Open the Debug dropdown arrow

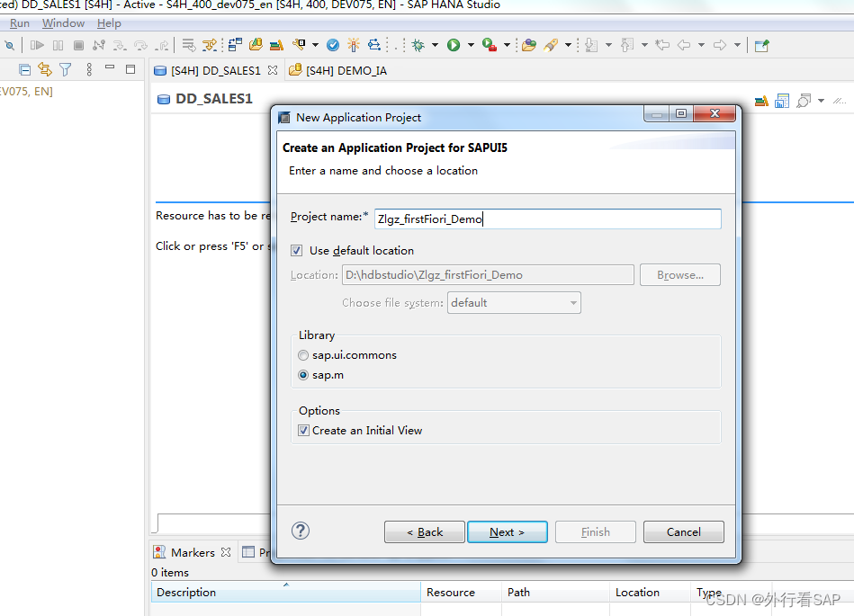435,45
